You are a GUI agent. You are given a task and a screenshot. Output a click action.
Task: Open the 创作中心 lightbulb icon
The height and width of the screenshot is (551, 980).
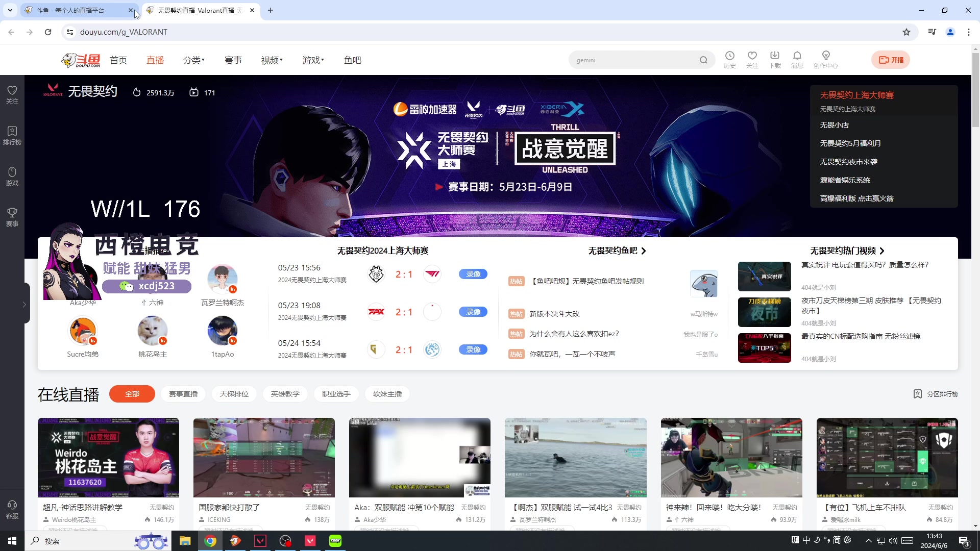[826, 60]
